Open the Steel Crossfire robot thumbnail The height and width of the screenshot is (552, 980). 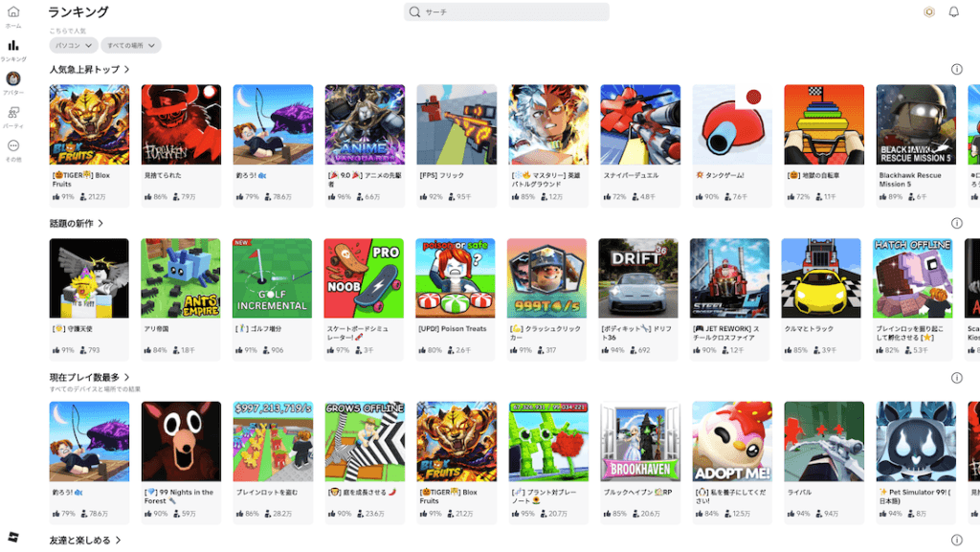729,277
